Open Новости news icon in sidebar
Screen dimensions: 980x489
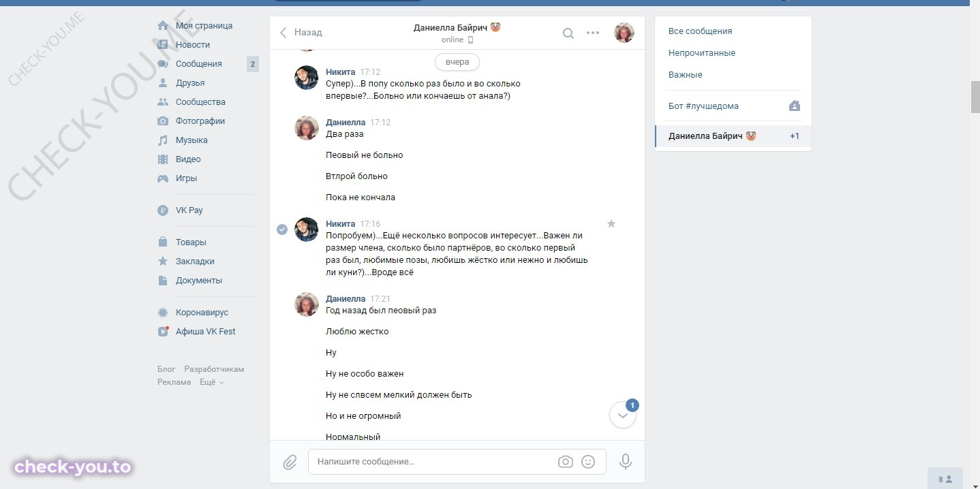click(x=163, y=45)
